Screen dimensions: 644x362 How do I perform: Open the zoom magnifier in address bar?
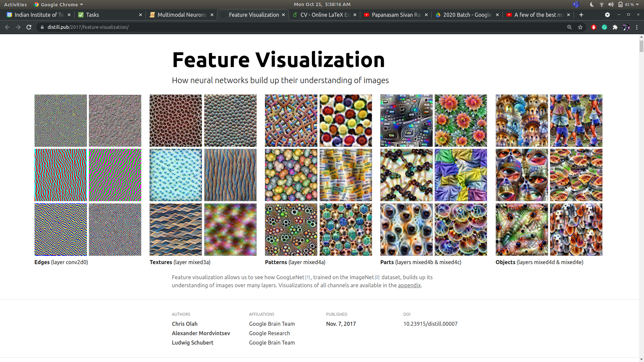pyautogui.click(x=569, y=27)
